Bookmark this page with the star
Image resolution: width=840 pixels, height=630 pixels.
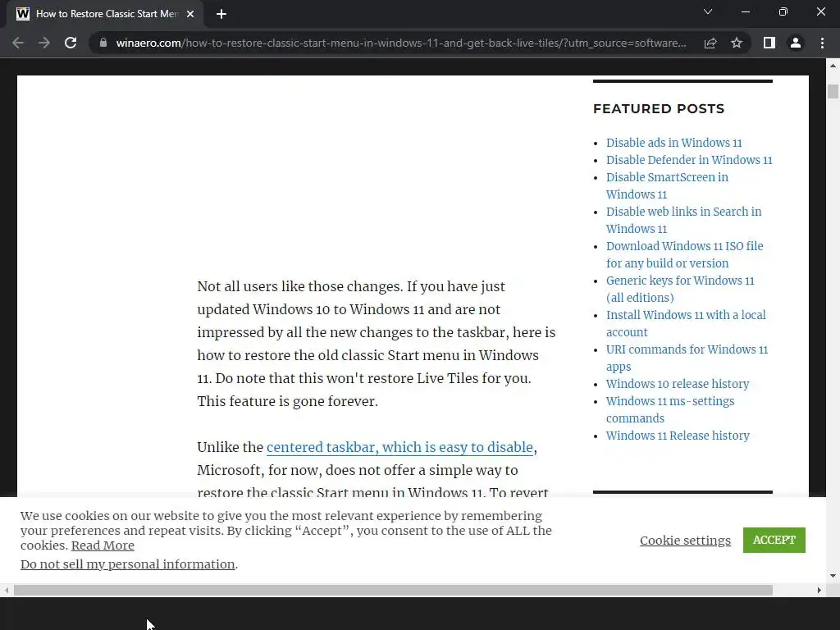[737, 43]
